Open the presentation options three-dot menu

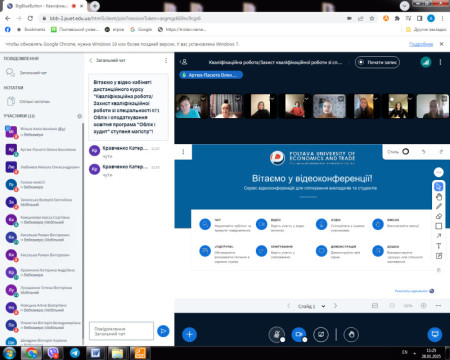pos(183,152)
